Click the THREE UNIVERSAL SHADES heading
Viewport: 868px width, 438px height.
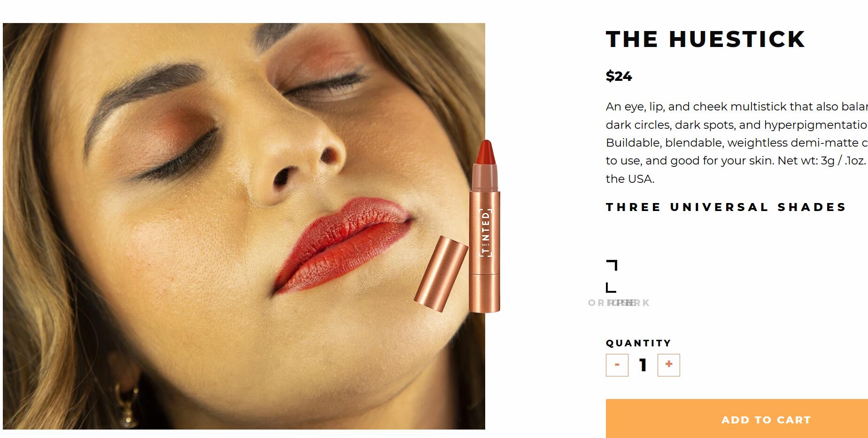coord(726,207)
